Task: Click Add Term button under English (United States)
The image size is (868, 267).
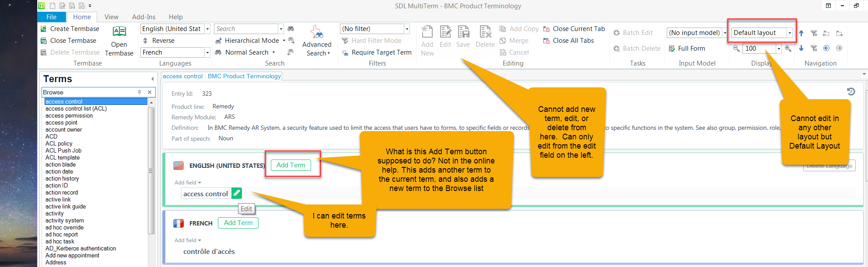Action: 290,165
